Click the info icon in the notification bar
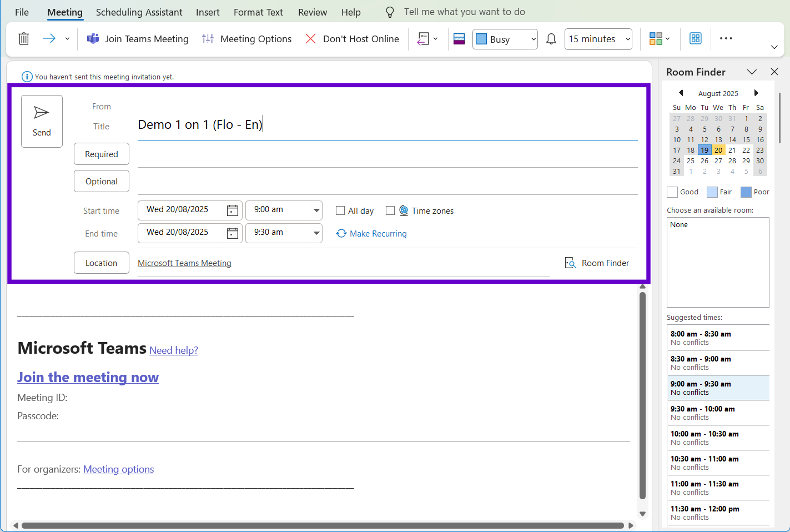Screen dimensions: 790x532 pos(27,77)
